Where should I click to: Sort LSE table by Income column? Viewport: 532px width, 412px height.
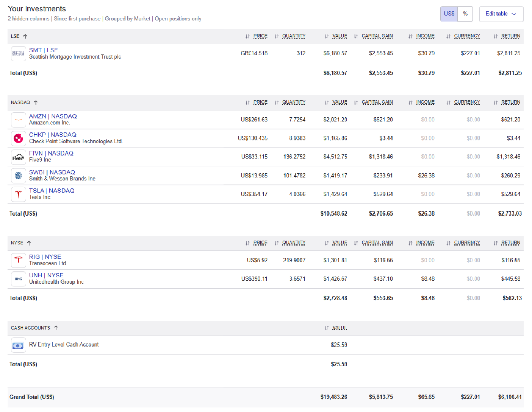pyautogui.click(x=421, y=36)
